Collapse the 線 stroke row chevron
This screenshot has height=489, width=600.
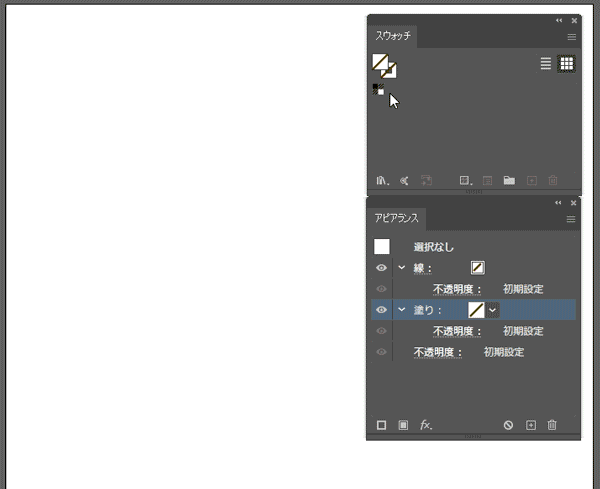(x=401, y=268)
